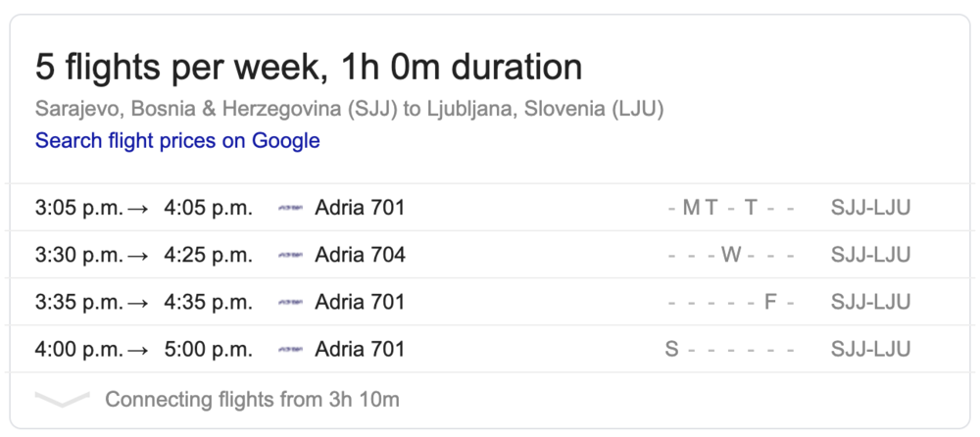
Task: Click Adria logo for the 3:35 p.m. flight
Action: (x=290, y=302)
